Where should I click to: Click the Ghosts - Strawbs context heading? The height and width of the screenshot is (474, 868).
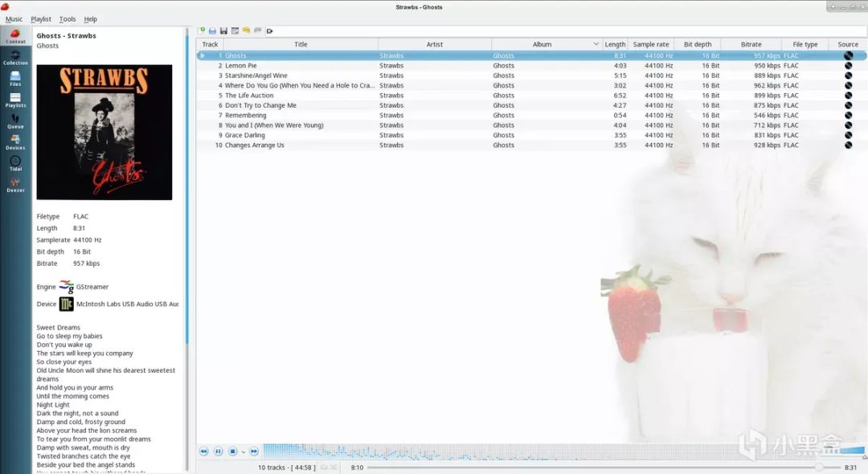click(67, 35)
